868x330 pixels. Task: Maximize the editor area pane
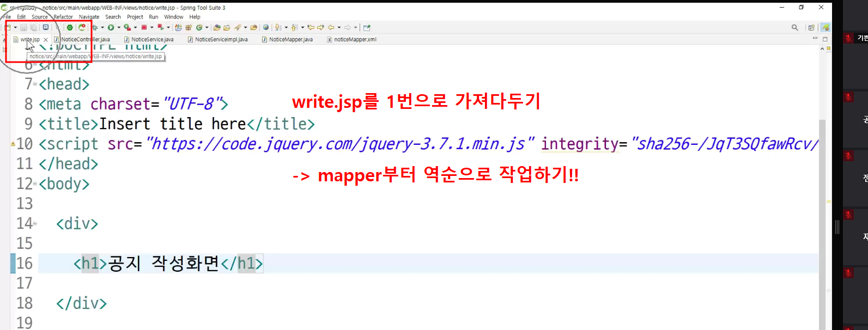click(825, 39)
